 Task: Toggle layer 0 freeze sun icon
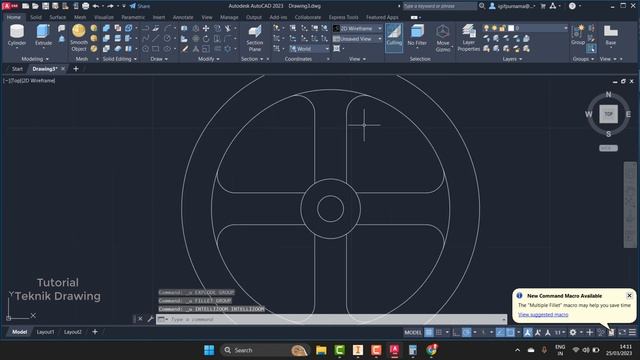coord(494,28)
